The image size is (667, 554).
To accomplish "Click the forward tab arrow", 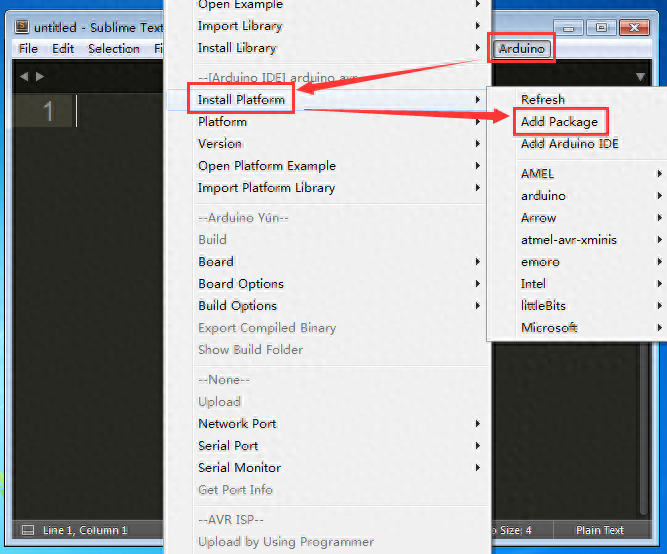I will tap(40, 77).
